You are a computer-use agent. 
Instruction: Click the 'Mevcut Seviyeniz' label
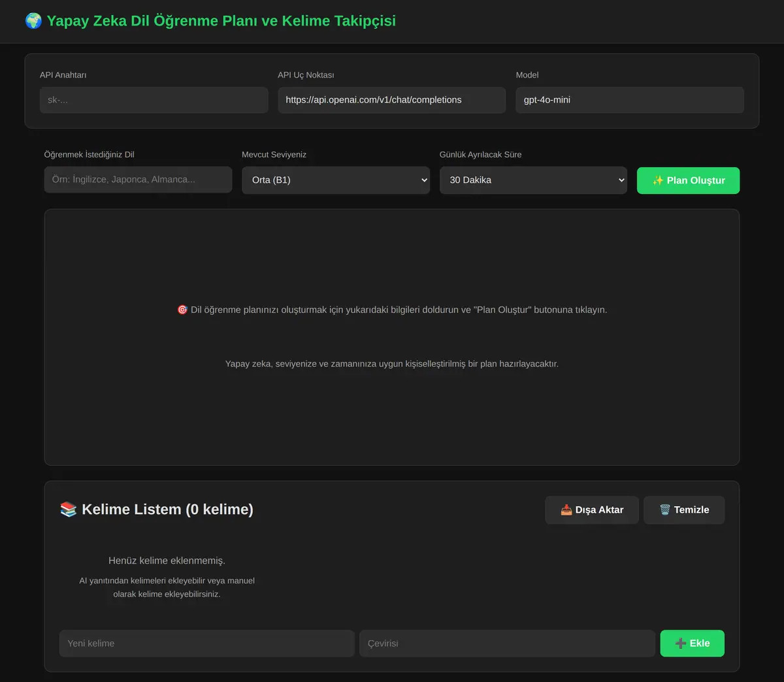click(274, 155)
